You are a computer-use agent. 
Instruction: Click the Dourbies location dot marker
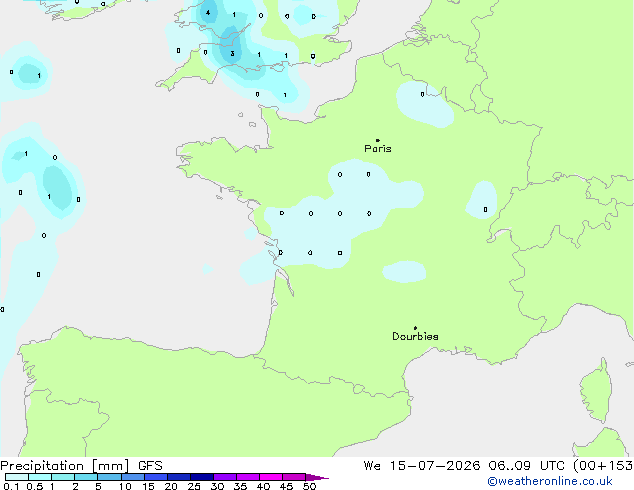415,328
